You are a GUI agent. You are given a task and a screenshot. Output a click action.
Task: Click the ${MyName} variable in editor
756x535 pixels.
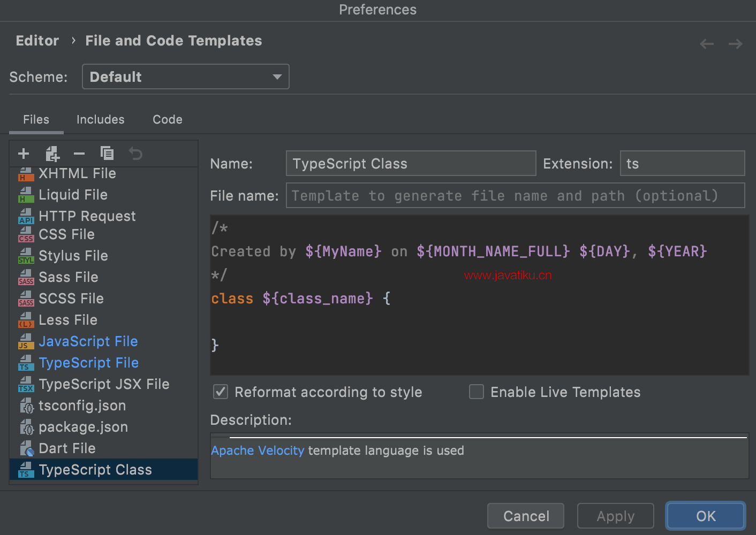point(343,251)
